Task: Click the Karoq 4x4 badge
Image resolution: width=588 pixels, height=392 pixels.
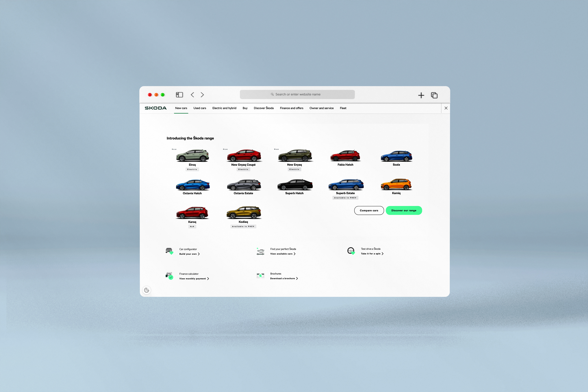Action: pos(192,226)
